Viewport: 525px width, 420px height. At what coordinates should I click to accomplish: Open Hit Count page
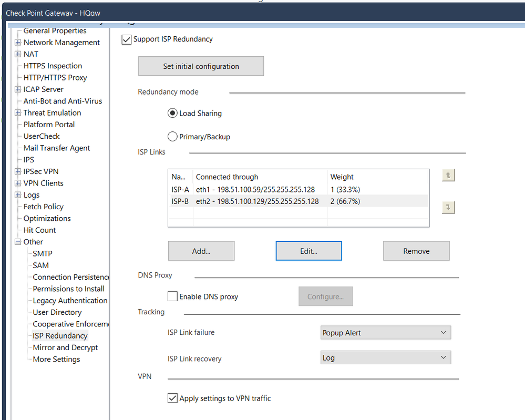coord(39,230)
